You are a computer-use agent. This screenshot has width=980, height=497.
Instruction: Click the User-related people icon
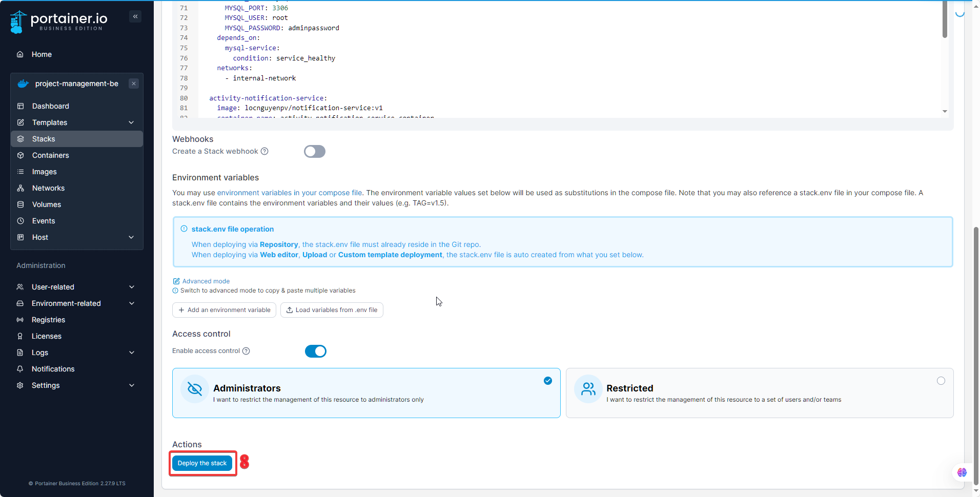[20, 287]
